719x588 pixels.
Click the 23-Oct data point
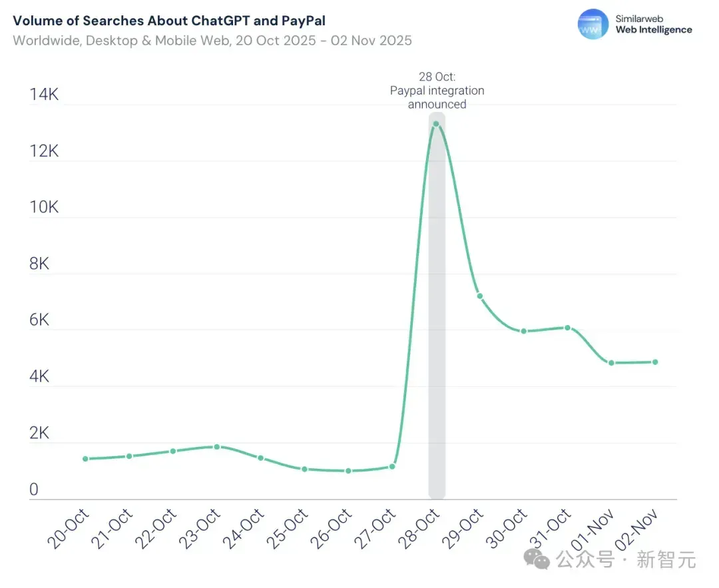point(217,447)
